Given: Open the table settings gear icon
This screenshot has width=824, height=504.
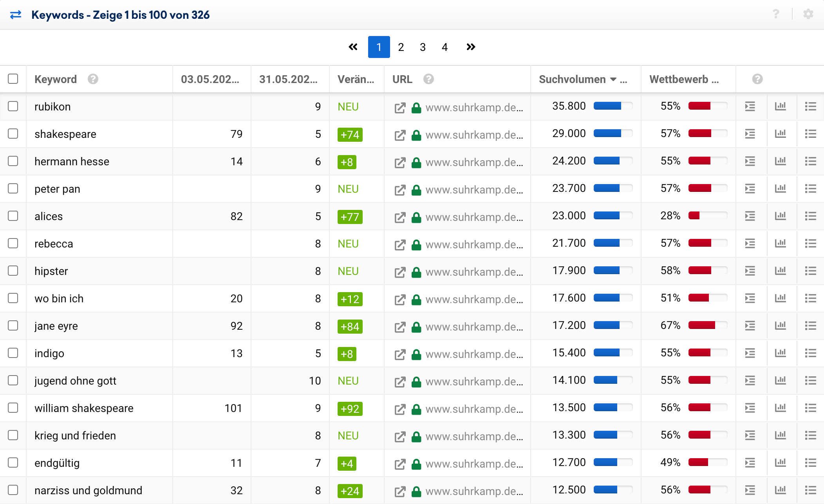Looking at the screenshot, I should click(x=808, y=14).
